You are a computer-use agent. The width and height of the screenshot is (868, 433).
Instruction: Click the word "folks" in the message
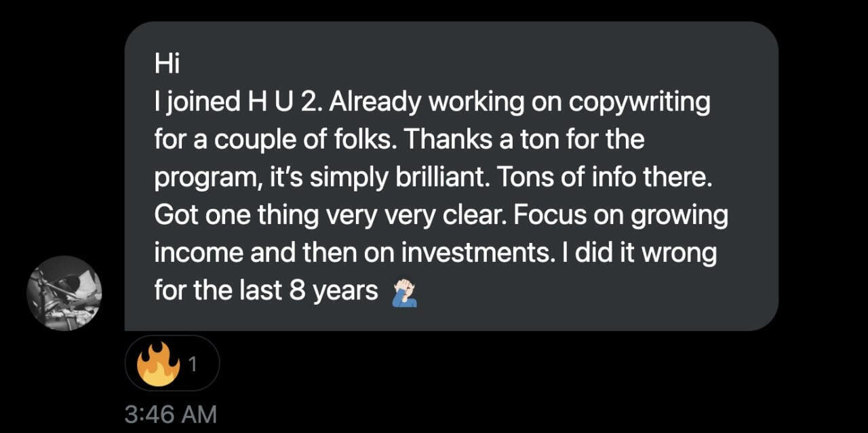point(363,140)
